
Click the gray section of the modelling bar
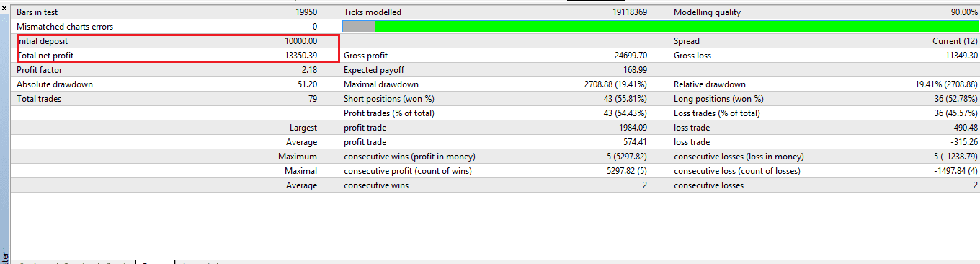pos(358,27)
